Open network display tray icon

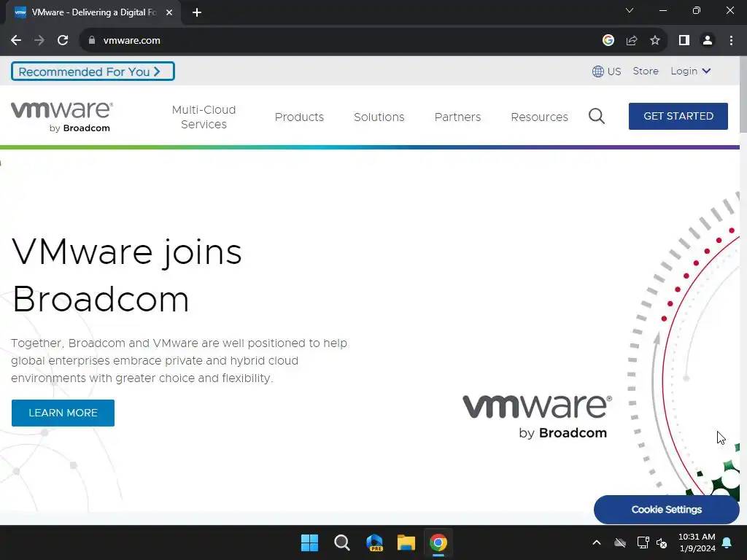[x=643, y=542]
